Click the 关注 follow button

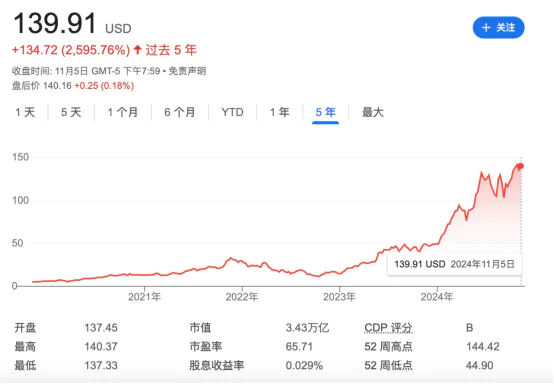tap(499, 28)
